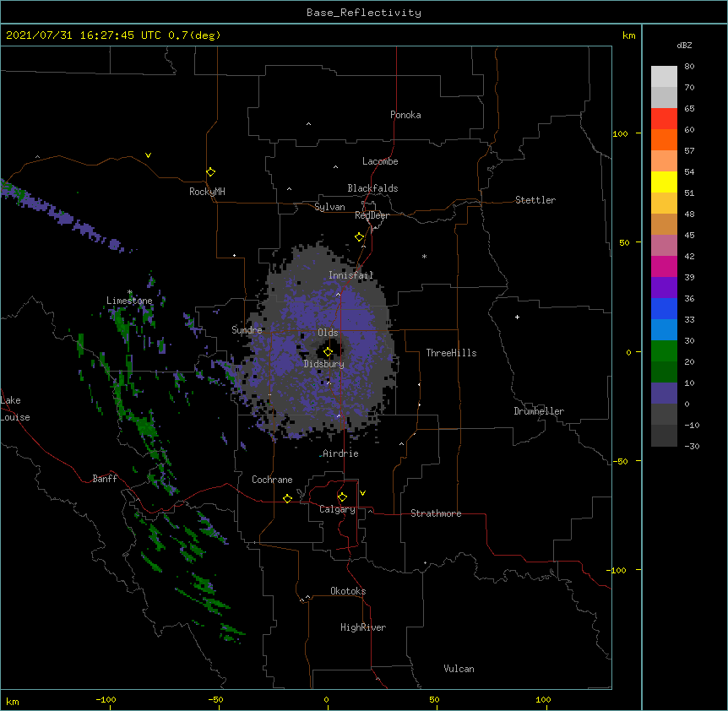Click the white asterisk above Limestone label
Image resolution: width=728 pixels, height=711 pixels.
130,292
